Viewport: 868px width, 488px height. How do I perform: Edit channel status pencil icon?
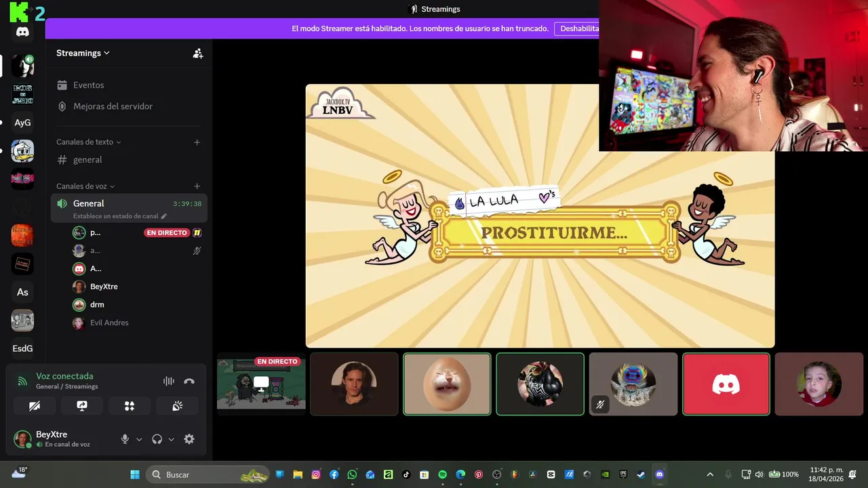point(163,216)
